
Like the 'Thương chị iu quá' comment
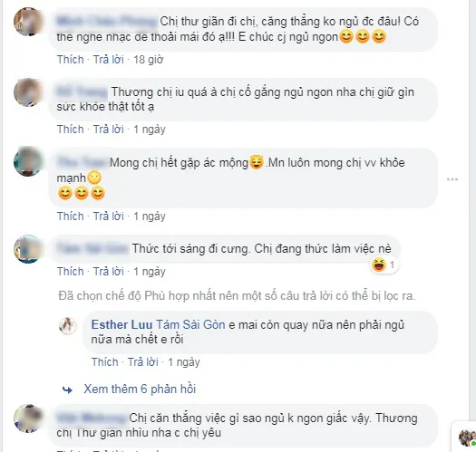(x=71, y=130)
